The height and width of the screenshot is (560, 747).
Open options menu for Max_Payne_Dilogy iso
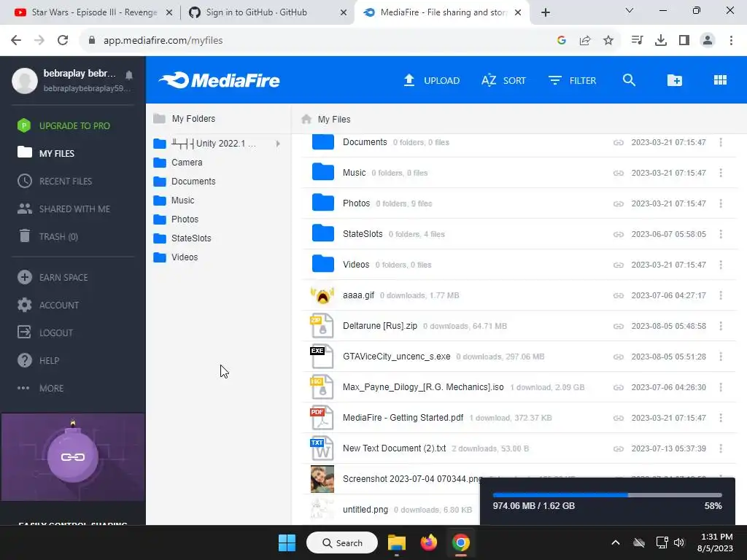pos(720,387)
